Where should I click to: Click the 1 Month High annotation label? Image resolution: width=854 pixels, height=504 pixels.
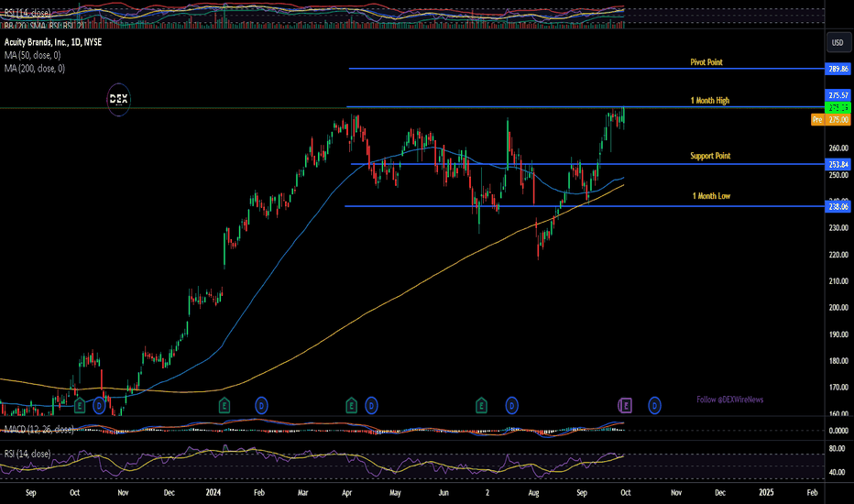click(x=709, y=100)
